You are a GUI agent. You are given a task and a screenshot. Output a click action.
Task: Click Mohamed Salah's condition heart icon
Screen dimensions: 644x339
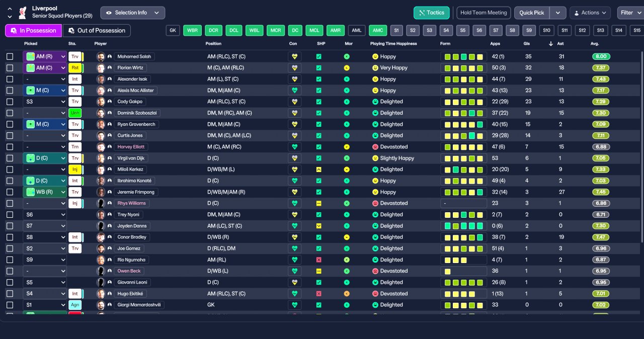[295, 57]
